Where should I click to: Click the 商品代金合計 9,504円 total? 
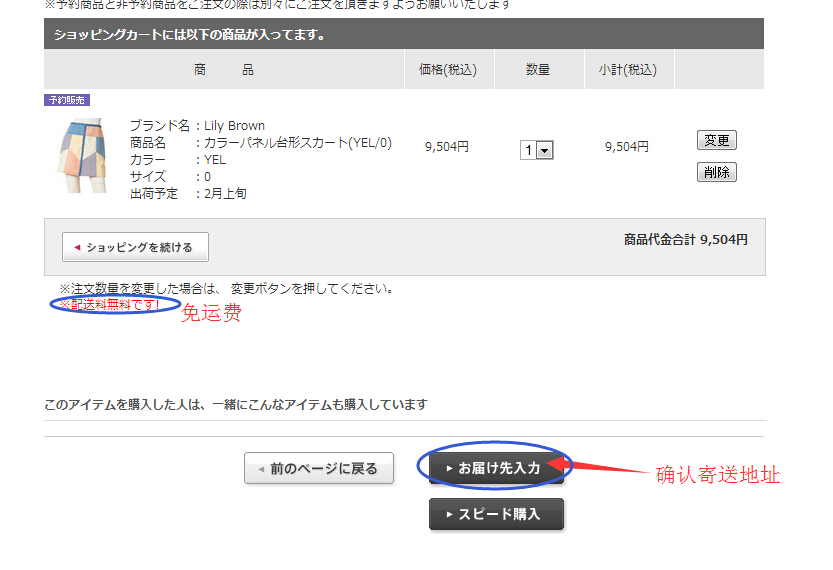(x=685, y=240)
